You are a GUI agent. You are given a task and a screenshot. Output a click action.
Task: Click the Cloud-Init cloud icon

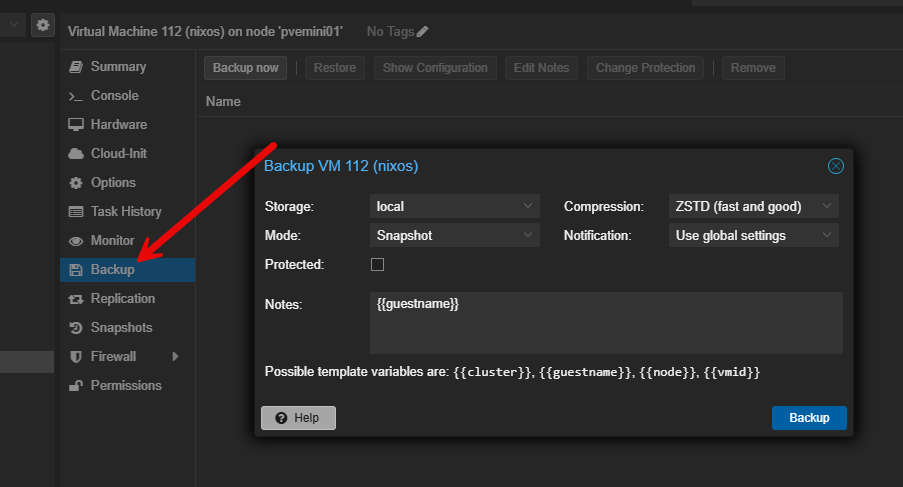pyautogui.click(x=76, y=154)
